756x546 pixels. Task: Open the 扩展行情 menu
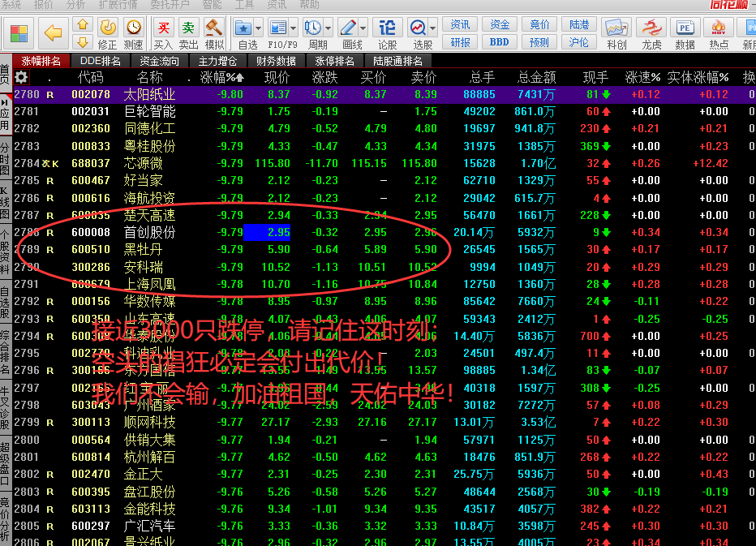pyautogui.click(x=118, y=5)
